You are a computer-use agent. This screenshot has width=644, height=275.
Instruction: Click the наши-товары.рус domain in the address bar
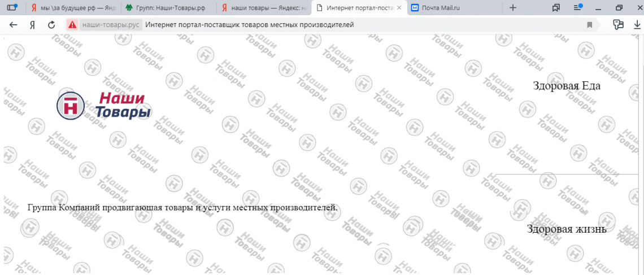click(111, 25)
